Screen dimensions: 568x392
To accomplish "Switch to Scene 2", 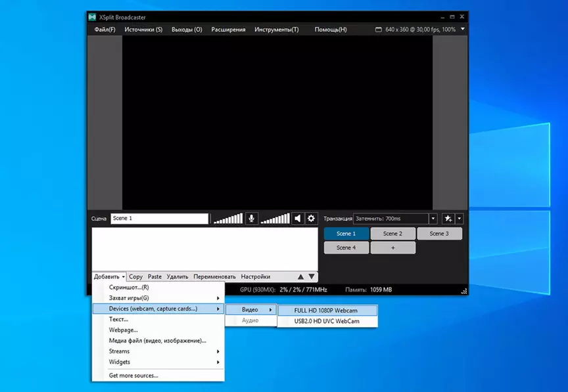I will point(392,234).
